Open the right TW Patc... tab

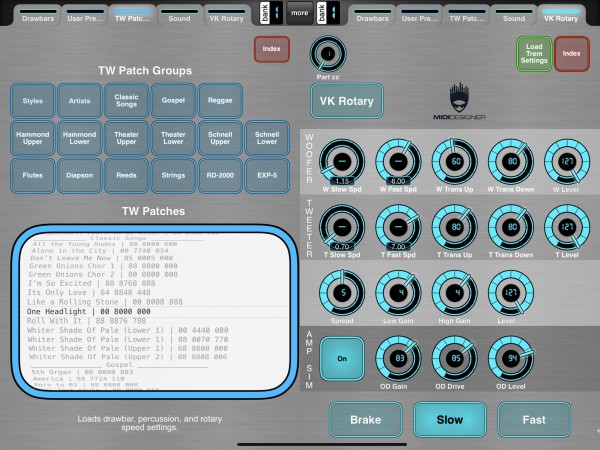click(466, 15)
